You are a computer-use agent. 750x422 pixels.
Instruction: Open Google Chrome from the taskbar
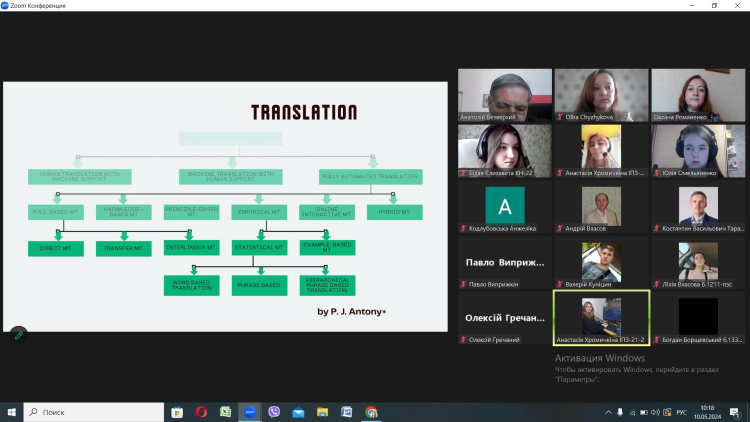(x=371, y=411)
